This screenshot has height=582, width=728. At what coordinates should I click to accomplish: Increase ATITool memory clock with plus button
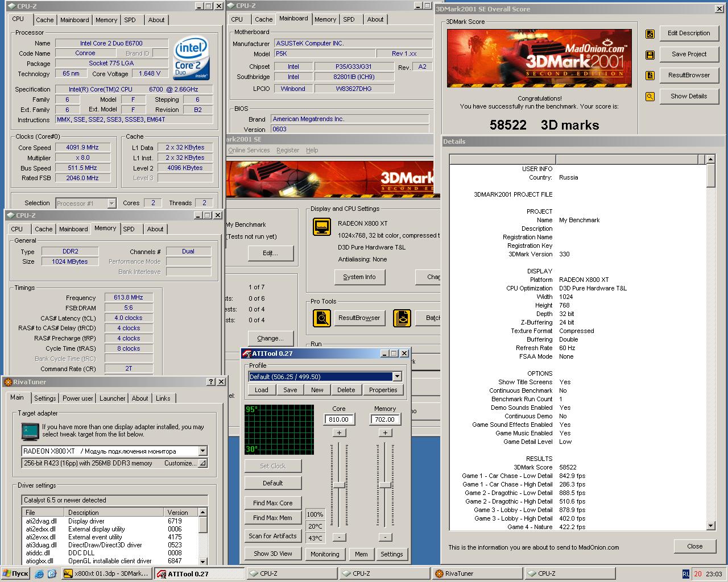[385, 433]
